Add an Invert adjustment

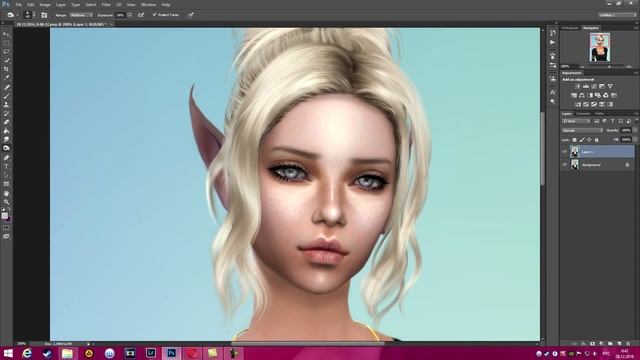tap(578, 104)
